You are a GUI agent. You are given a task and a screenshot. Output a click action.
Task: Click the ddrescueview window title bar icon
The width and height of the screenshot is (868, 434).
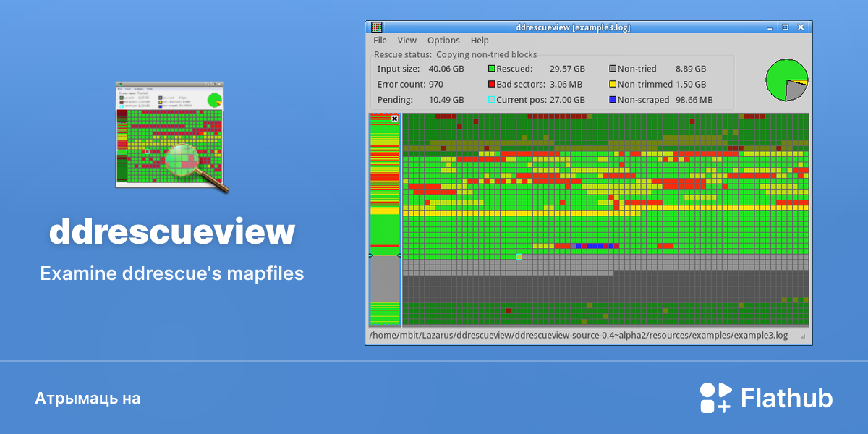pos(376,27)
